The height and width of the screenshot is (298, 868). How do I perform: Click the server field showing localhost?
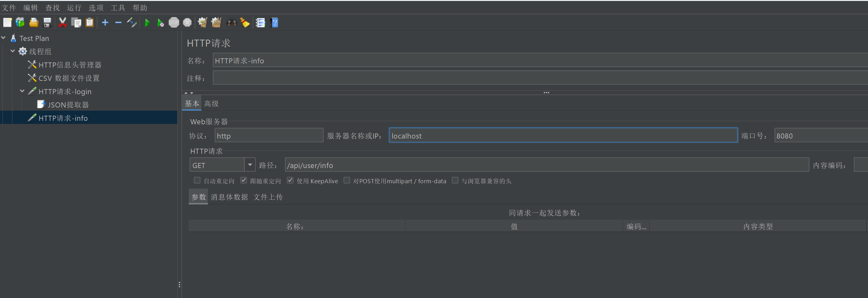pyautogui.click(x=563, y=135)
